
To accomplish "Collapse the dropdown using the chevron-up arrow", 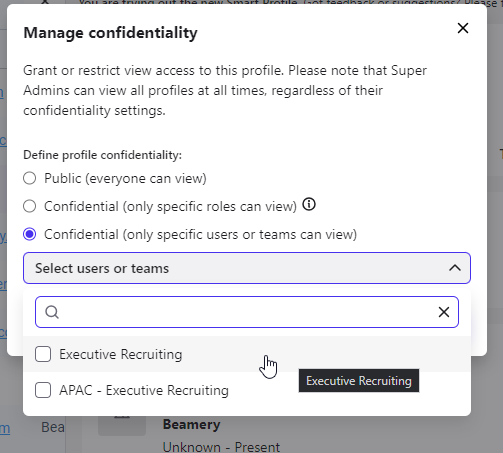I will [455, 268].
